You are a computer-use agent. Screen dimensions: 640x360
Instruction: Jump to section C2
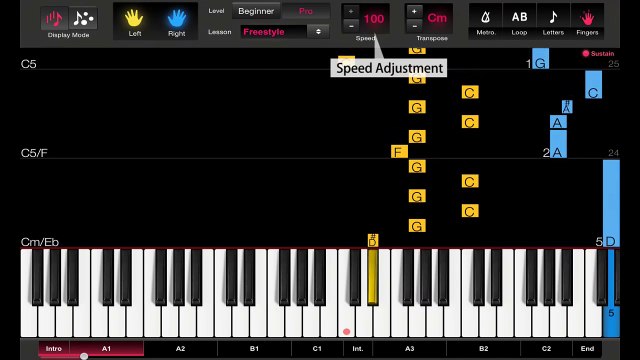click(547, 349)
